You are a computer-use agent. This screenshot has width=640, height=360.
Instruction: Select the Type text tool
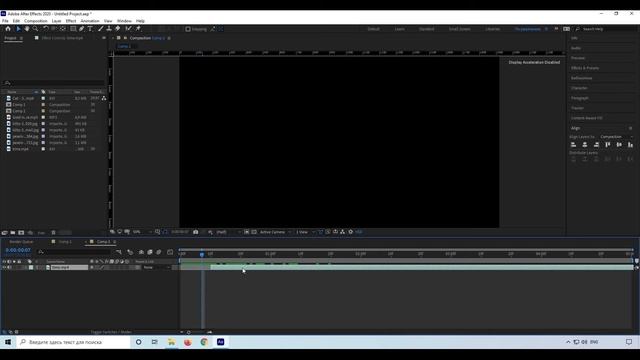point(90,29)
